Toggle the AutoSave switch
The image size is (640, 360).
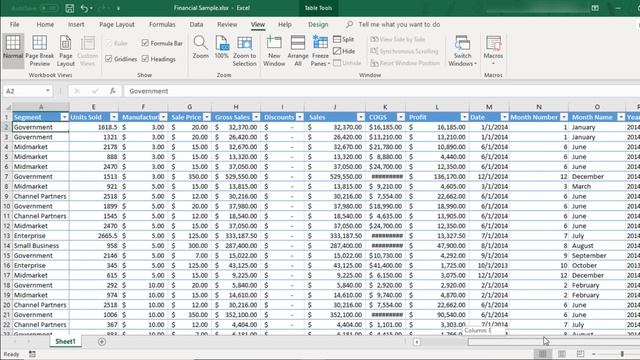pyautogui.click(x=49, y=8)
